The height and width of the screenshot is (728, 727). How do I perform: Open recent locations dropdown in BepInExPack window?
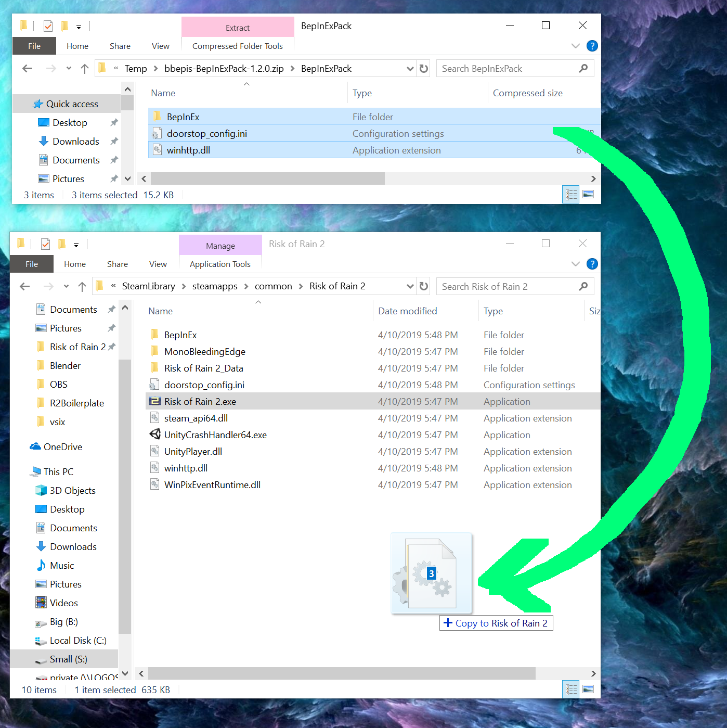tap(69, 68)
